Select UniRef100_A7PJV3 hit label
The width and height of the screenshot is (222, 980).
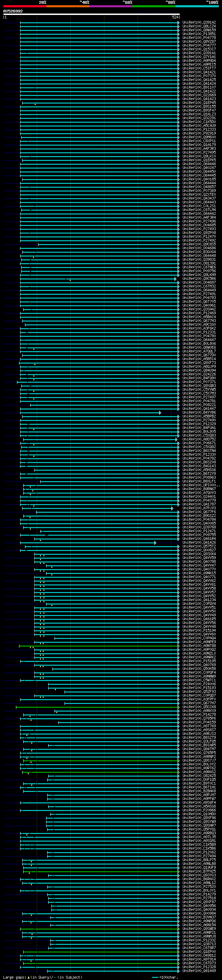[199, 508]
